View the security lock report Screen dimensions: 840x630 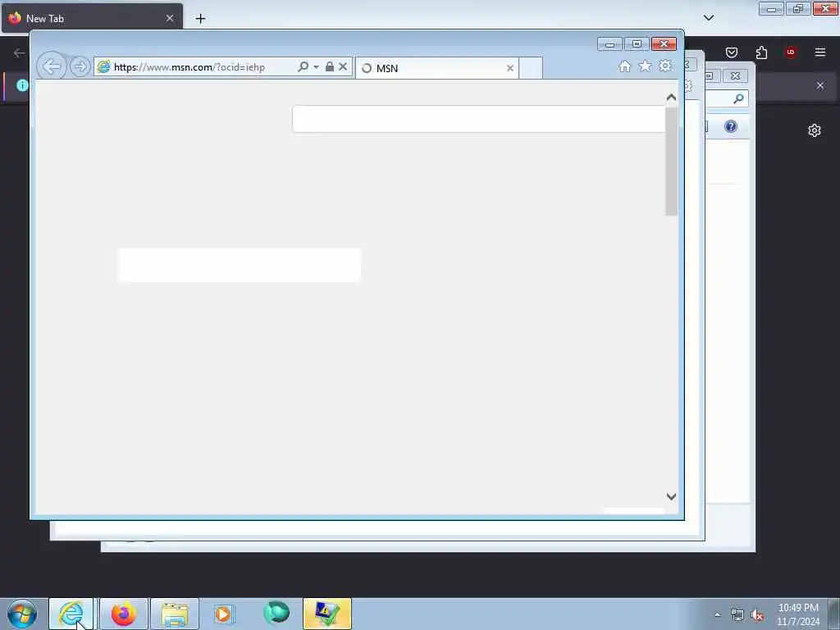click(330, 66)
